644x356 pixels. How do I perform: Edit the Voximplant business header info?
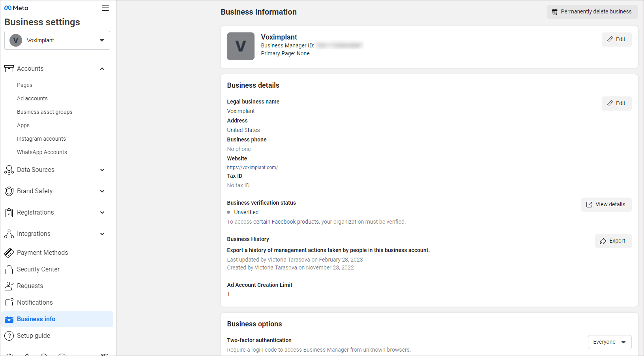click(x=616, y=40)
